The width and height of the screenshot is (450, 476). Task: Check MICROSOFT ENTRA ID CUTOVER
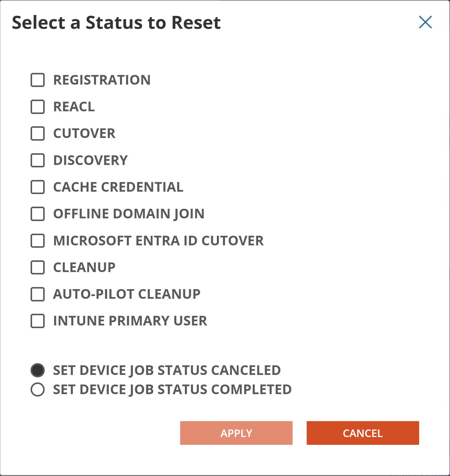(37, 240)
